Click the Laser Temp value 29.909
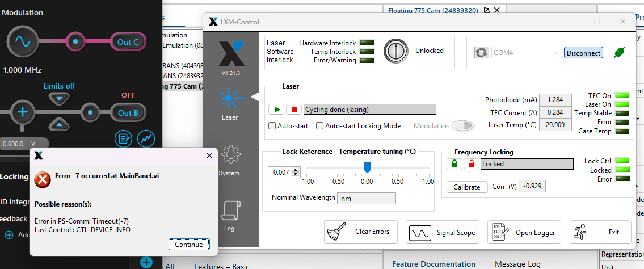 click(555, 125)
